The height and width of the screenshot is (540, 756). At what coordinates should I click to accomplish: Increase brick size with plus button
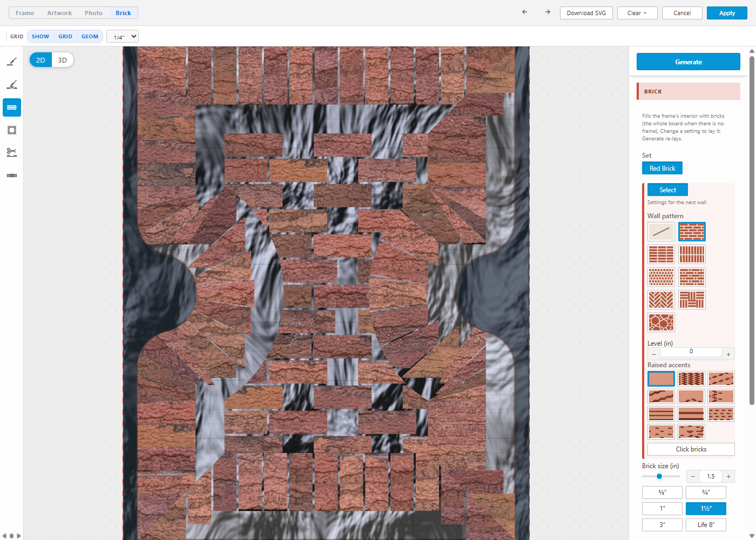pos(728,476)
